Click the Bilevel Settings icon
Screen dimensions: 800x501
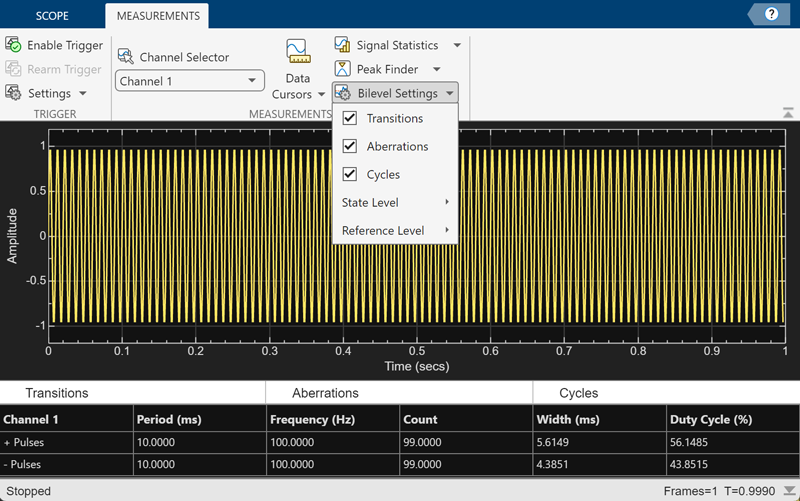coord(343,93)
